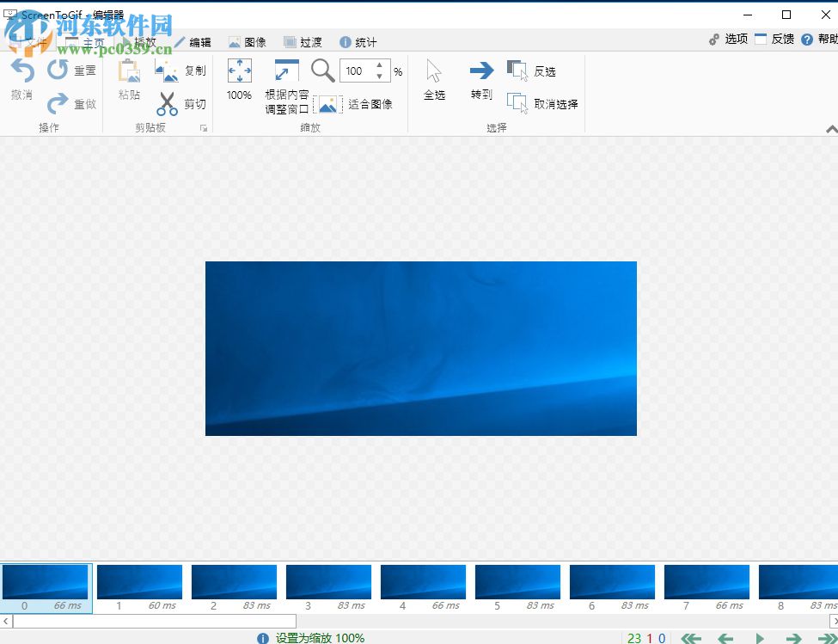Image resolution: width=838 pixels, height=644 pixels.
Task: Open the clipboard group dialog launcher
Action: tap(203, 127)
